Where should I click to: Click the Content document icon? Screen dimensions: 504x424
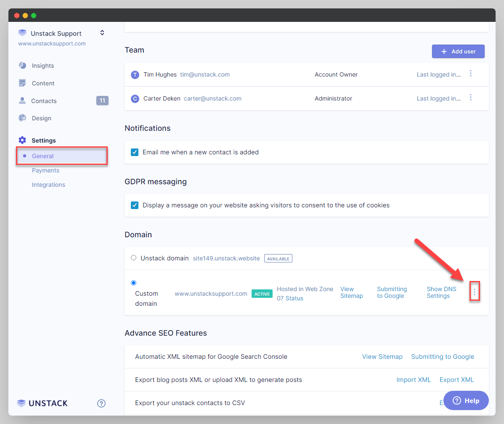[22, 83]
